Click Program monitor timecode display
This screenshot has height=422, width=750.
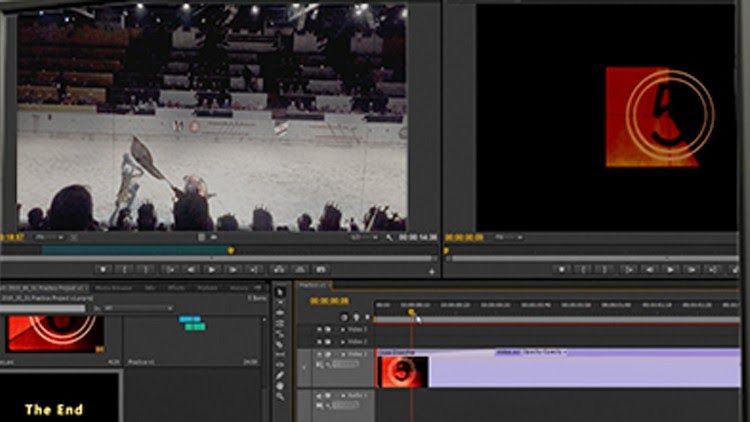coord(464,237)
